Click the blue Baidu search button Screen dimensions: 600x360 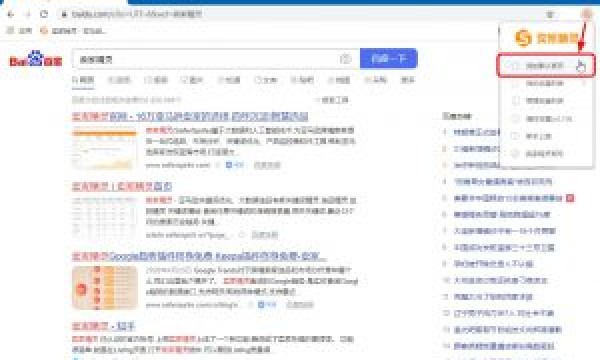click(x=388, y=59)
